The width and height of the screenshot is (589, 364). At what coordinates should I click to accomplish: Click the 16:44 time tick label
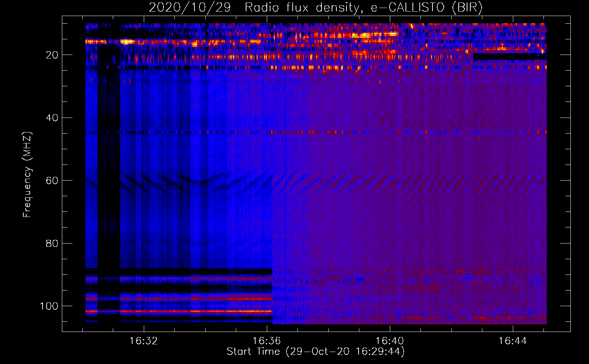(x=513, y=341)
